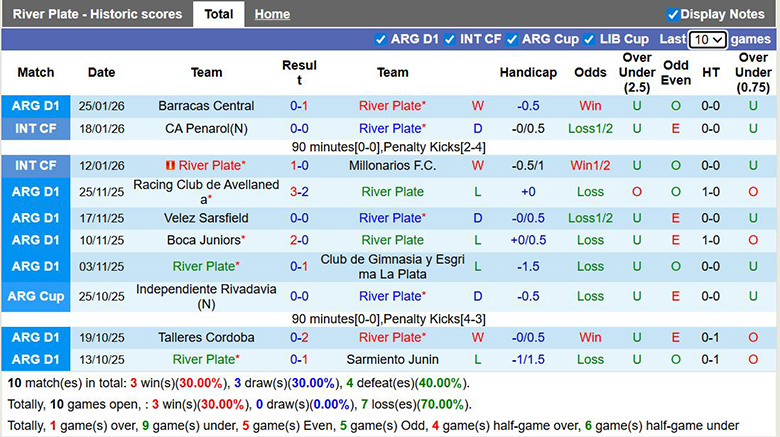The height and width of the screenshot is (437, 780).
Task: Uncheck the INT CF filter checkbox
Action: coord(449,39)
